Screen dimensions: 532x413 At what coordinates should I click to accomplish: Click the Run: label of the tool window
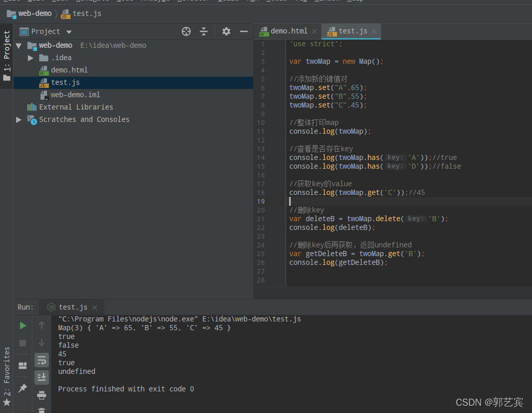(x=25, y=307)
